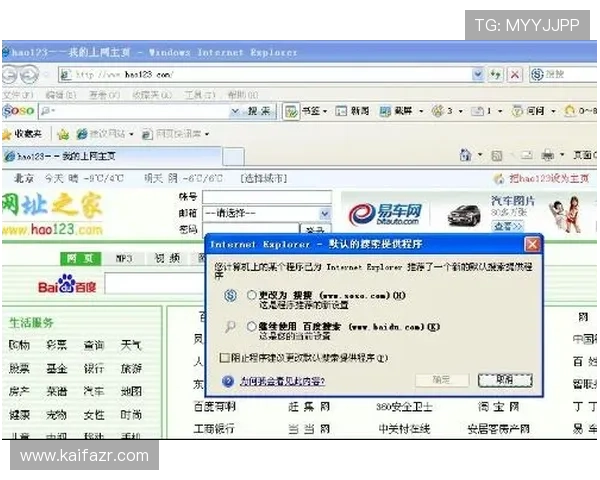Screen dimensions: 600x480
Task: Click the SOSO toolbar logo
Action: pyautogui.click(x=18, y=111)
